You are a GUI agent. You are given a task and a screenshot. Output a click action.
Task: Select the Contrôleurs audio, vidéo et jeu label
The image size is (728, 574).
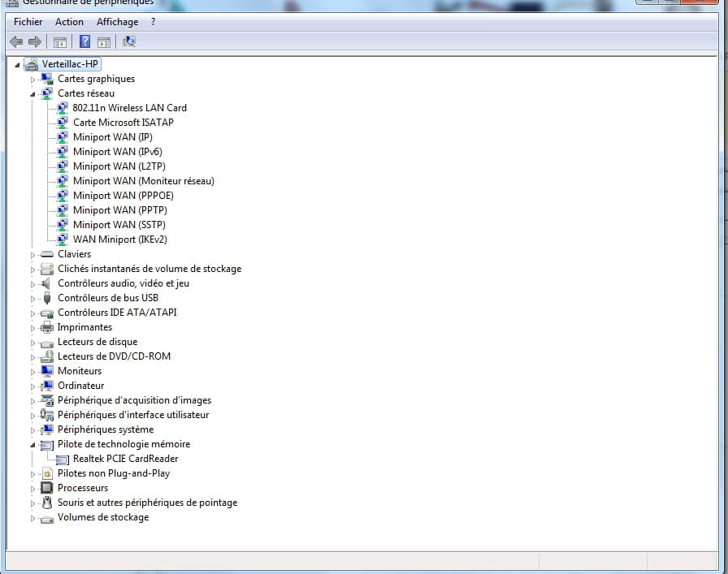pos(123,283)
